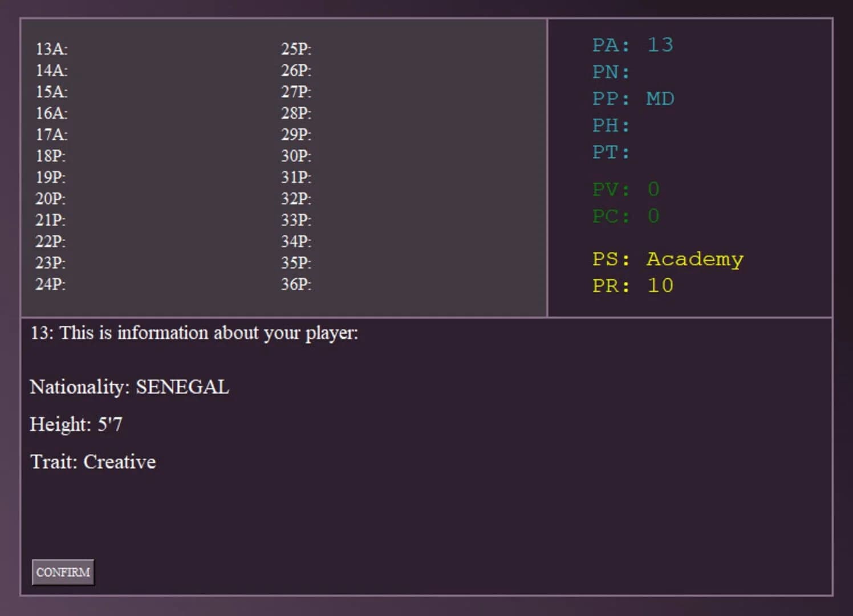Click the 17A list entry
This screenshot has width=853, height=616.
51,135
